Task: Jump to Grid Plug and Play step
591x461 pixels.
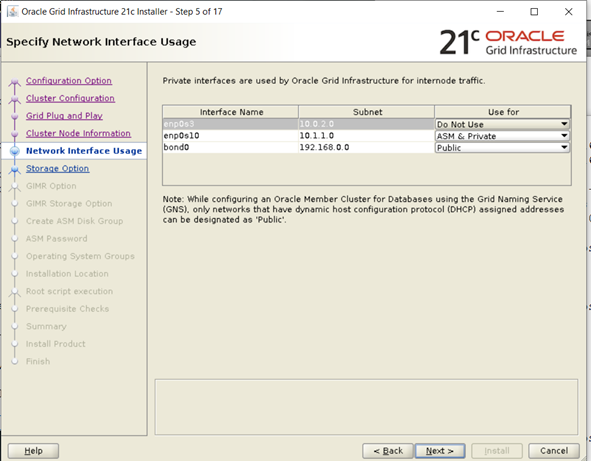Action: [x=64, y=116]
